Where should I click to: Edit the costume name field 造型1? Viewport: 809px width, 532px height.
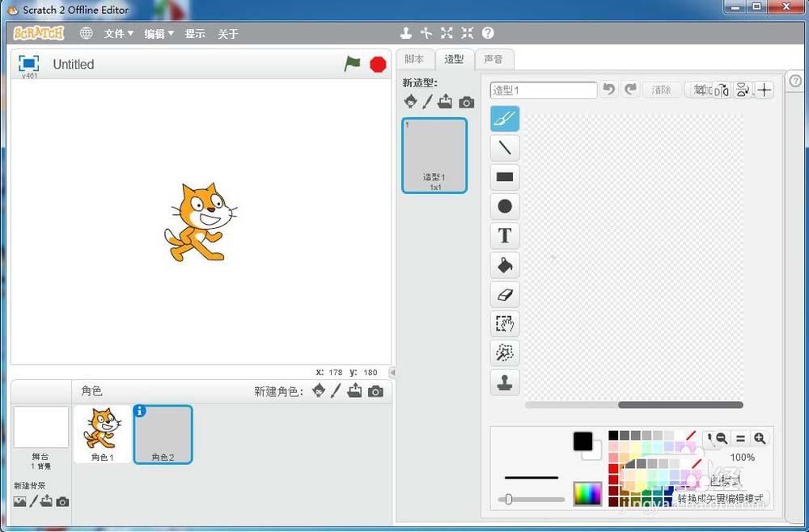pyautogui.click(x=544, y=91)
